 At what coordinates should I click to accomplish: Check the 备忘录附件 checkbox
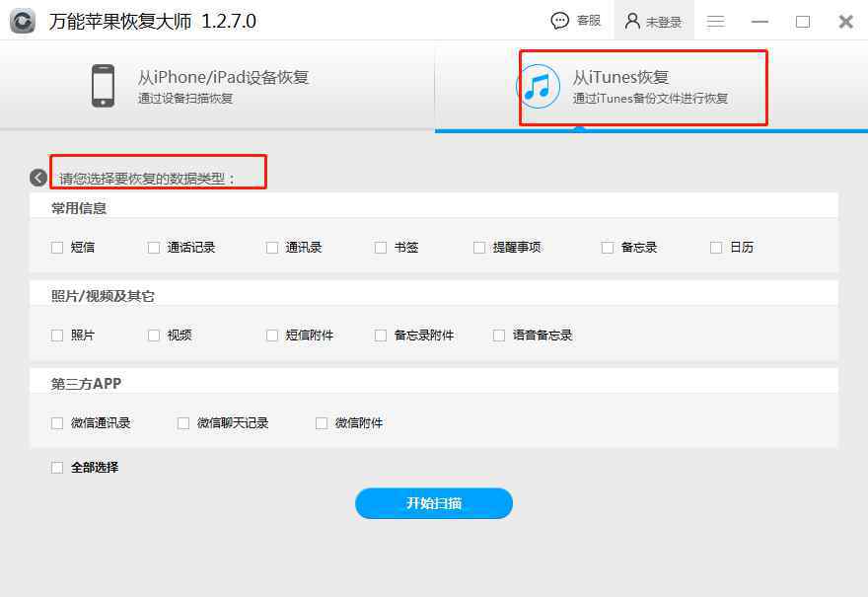[x=381, y=336]
